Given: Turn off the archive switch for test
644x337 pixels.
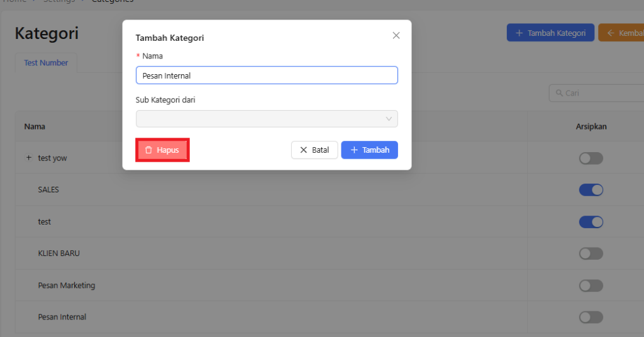Looking at the screenshot, I should pos(591,222).
